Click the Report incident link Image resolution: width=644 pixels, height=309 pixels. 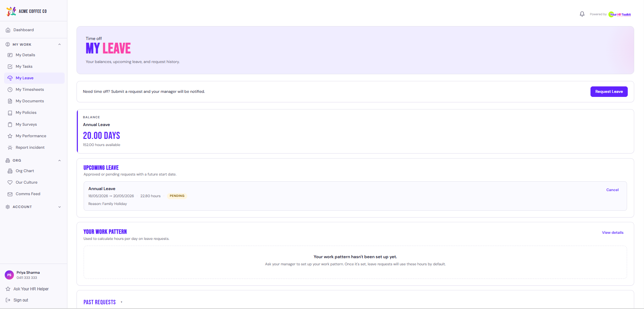tap(30, 148)
